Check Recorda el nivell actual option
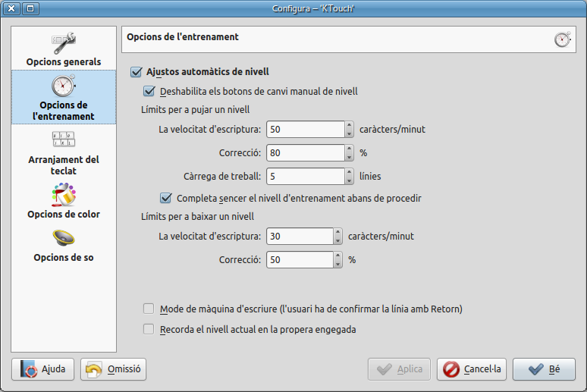The image size is (587, 392). click(149, 329)
